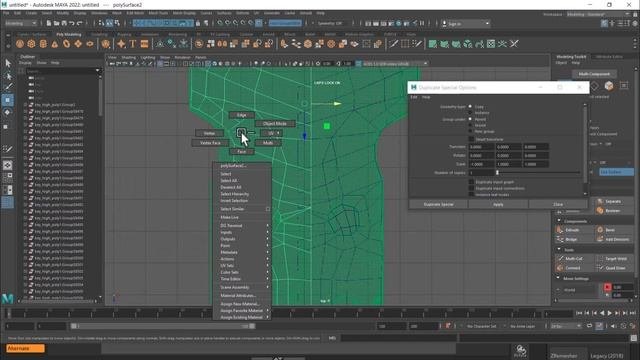
Task: Click Close button in Duplicate Special Options
Action: pos(558,204)
